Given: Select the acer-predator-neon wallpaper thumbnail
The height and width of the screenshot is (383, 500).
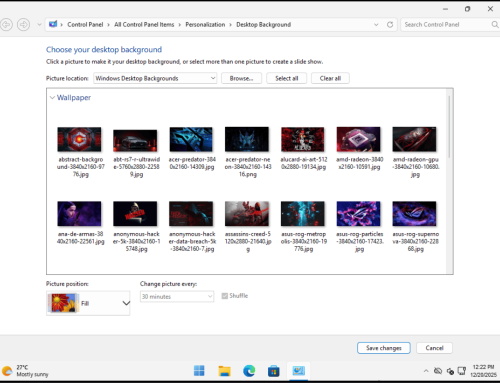Looking at the screenshot, I should 247,139.
